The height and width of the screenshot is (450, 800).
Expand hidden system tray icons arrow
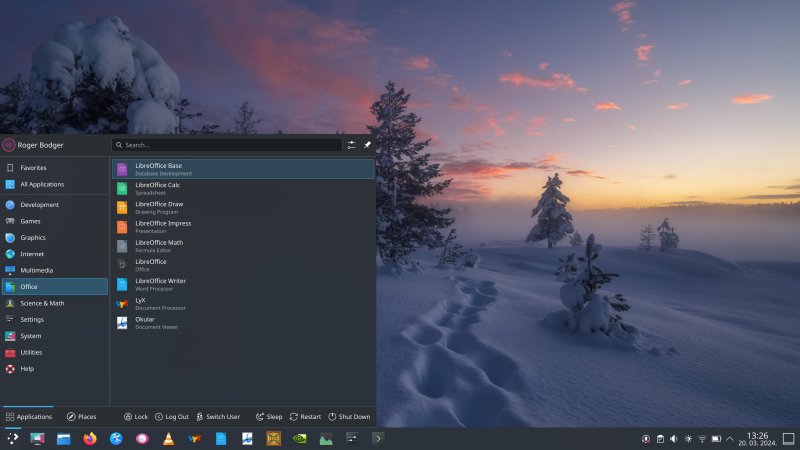click(x=730, y=439)
